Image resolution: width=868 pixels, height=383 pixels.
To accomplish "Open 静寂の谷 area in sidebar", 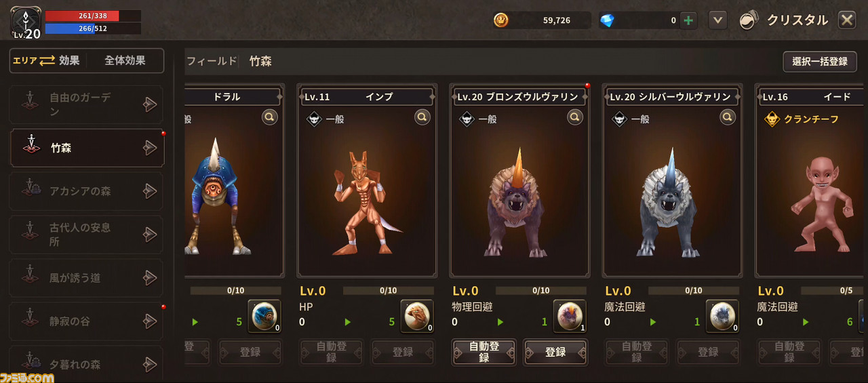I will point(86,321).
